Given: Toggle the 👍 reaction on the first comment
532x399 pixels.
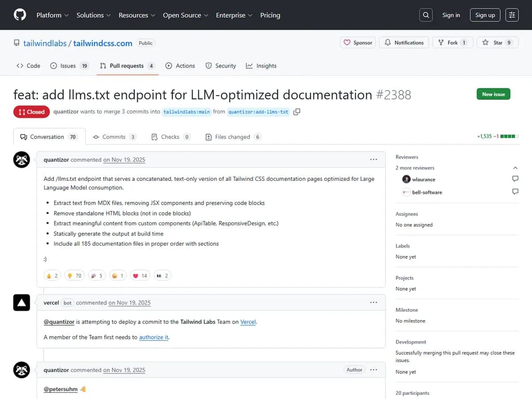Looking at the screenshot, I should click(52, 275).
